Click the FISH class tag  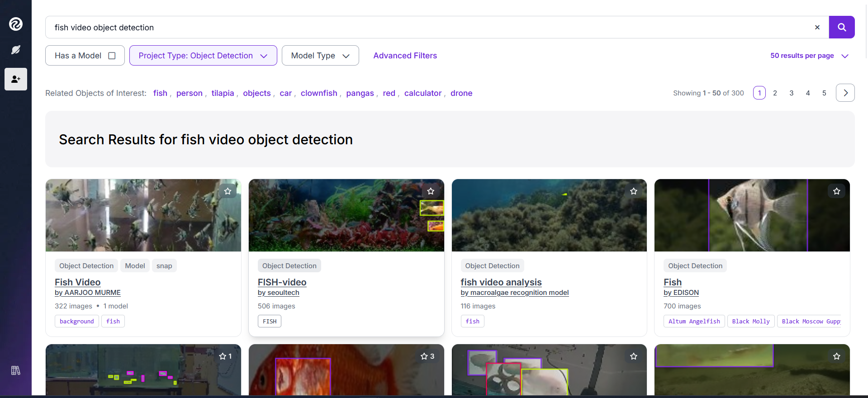[x=270, y=321]
